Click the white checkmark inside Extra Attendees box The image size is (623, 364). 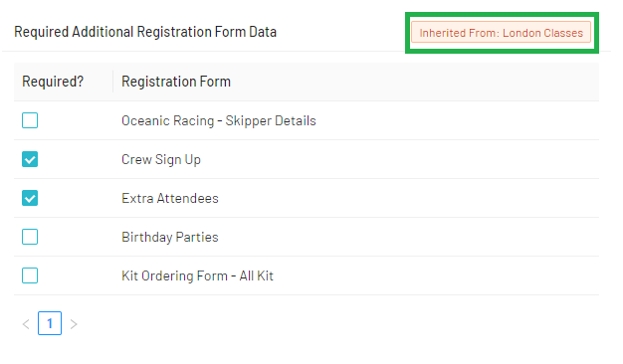tap(30, 199)
